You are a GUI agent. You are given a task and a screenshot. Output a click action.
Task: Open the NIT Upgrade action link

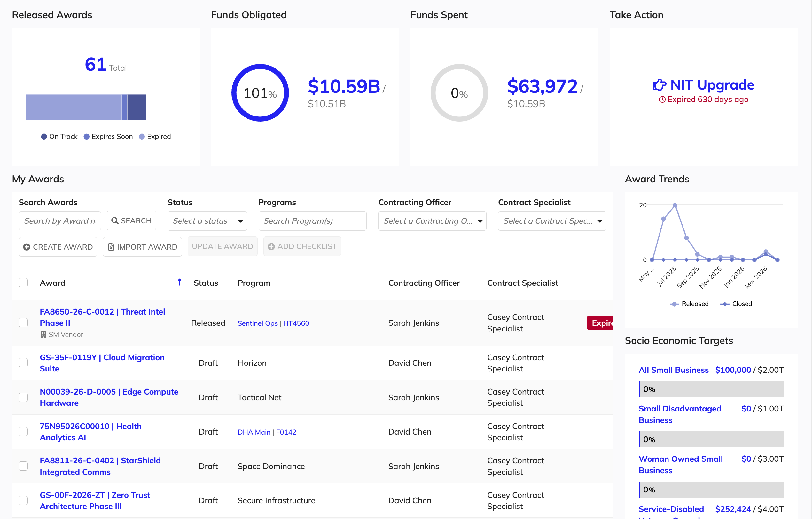703,85
